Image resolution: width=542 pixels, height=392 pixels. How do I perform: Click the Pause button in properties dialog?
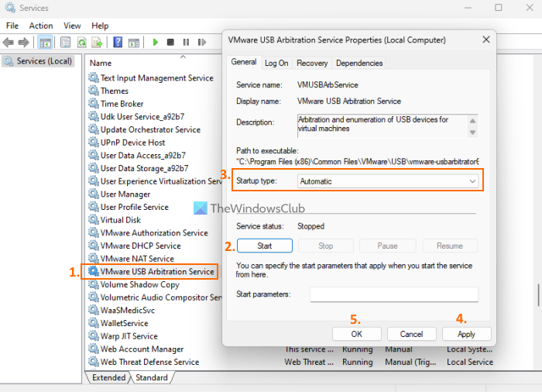point(387,246)
